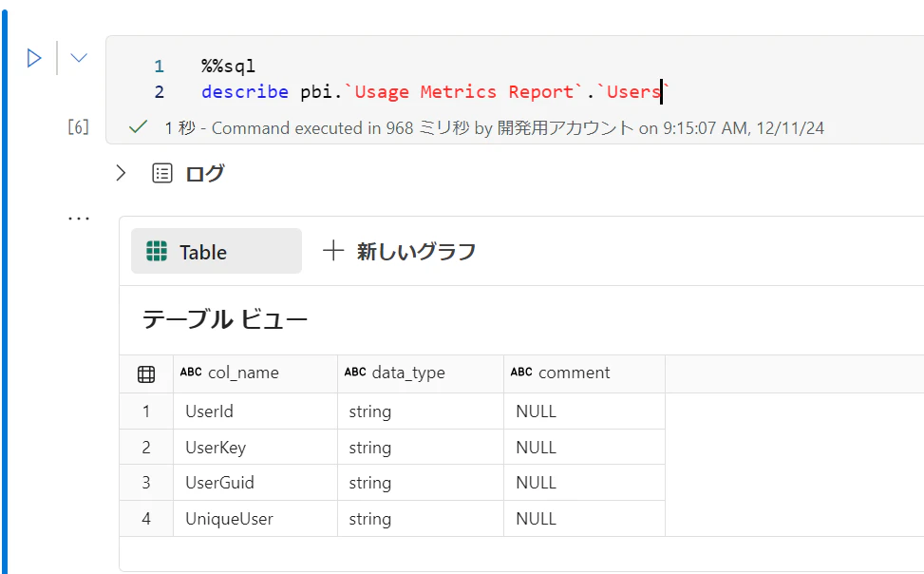Click the Command executed status message

click(494, 128)
